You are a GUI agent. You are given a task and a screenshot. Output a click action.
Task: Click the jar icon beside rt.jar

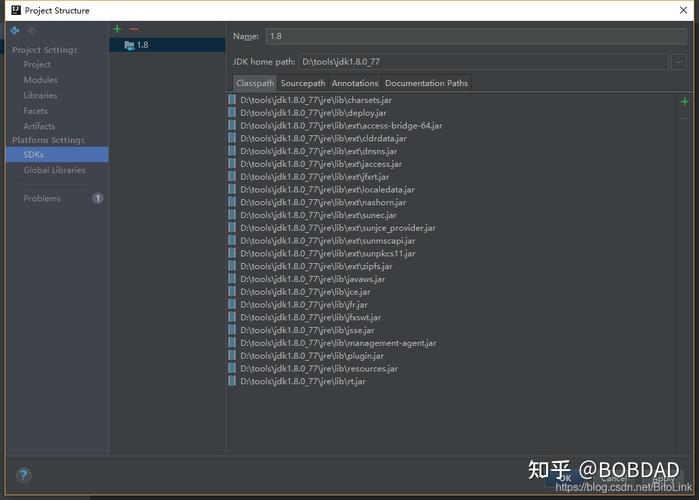[232, 381]
